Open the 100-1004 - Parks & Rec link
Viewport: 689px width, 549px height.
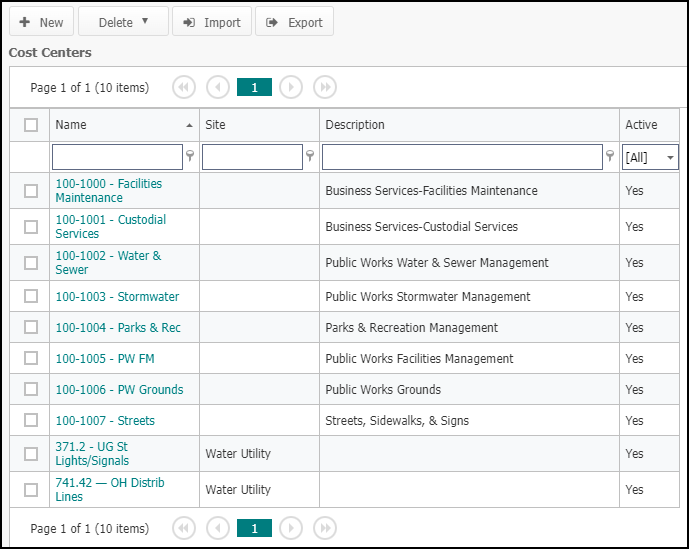pos(118,327)
